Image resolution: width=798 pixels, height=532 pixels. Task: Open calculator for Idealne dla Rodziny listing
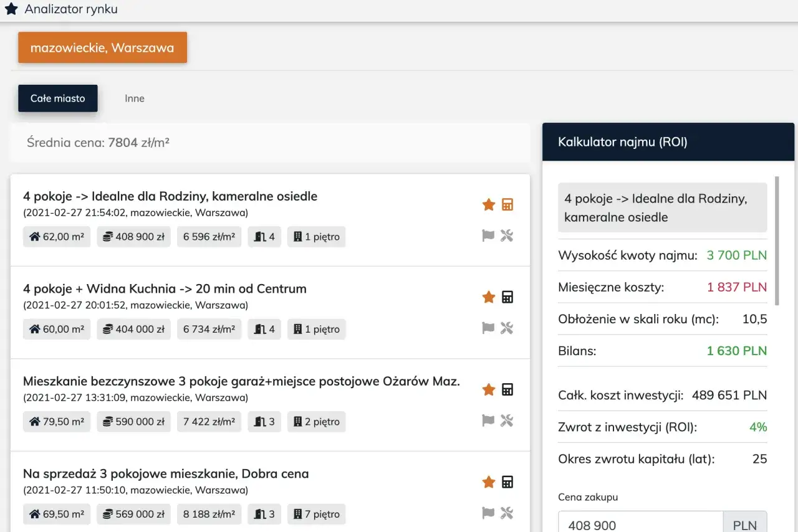(507, 205)
